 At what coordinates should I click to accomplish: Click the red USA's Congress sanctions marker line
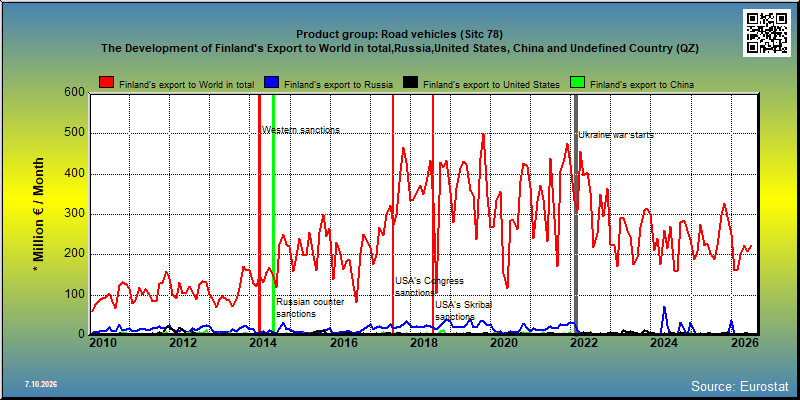coord(393,214)
